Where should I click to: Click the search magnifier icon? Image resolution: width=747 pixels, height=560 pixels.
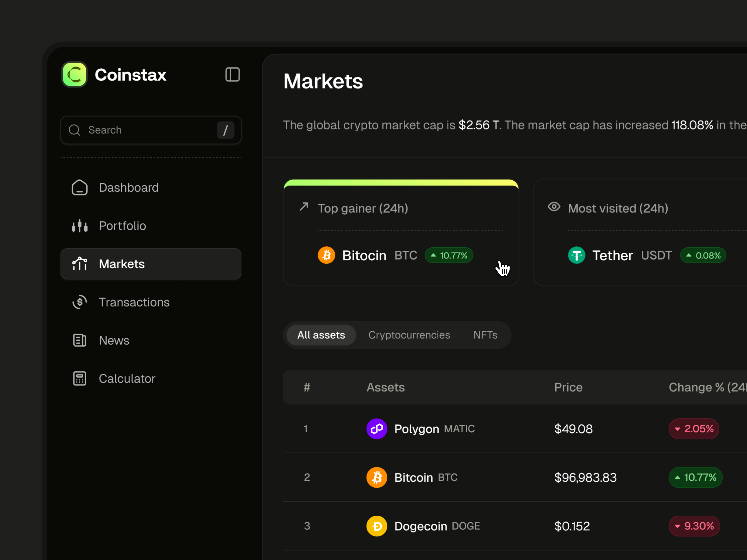click(x=74, y=130)
